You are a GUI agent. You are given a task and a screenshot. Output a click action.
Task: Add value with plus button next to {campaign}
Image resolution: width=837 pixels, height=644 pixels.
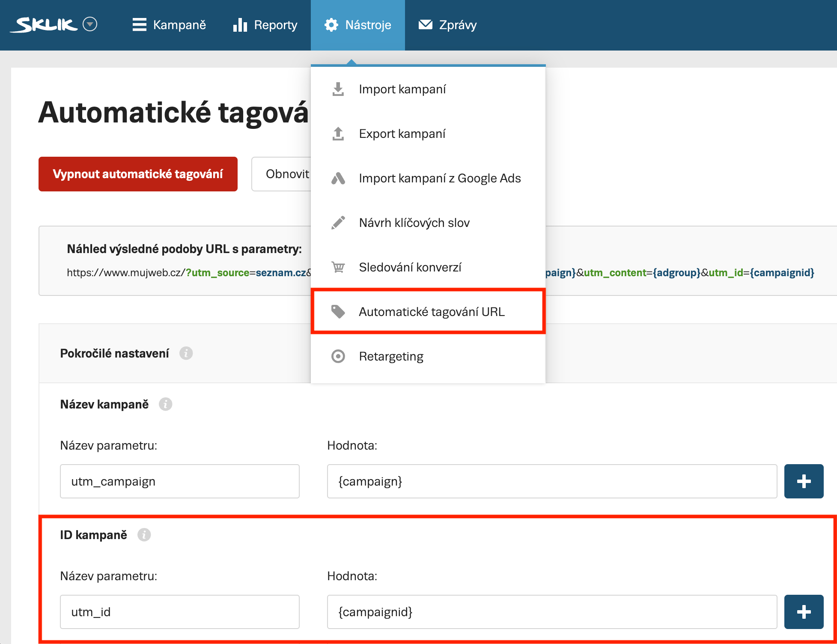804,481
